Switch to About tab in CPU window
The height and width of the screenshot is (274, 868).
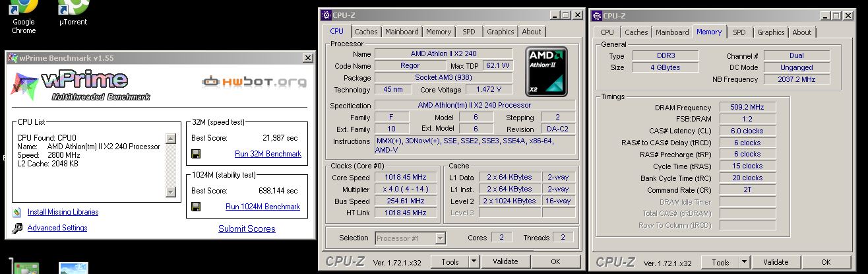pos(532,32)
